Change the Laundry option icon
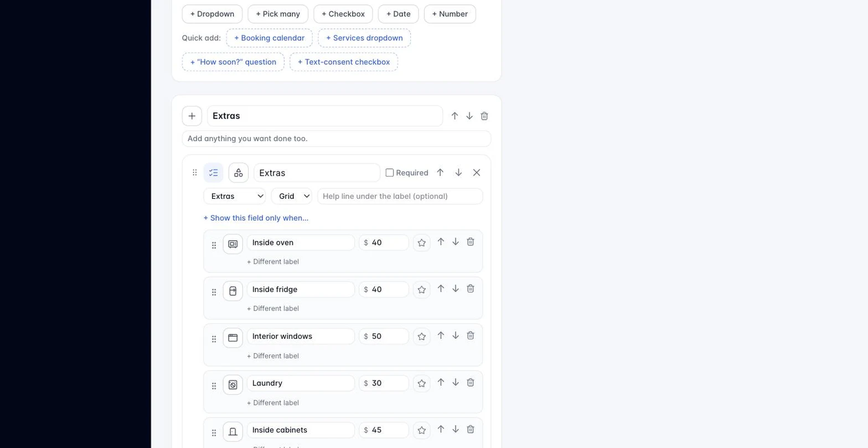Screen dimensions: 868x448 tap(233, 385)
